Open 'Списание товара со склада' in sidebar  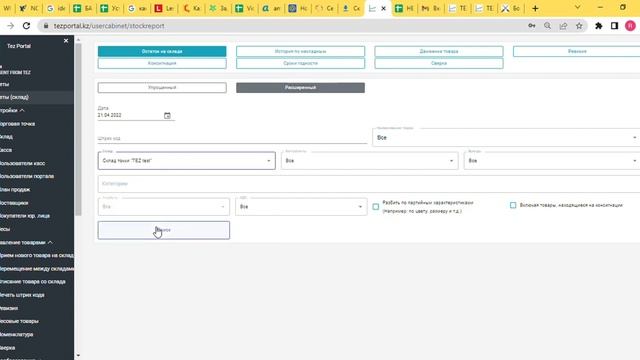[x=33, y=282]
